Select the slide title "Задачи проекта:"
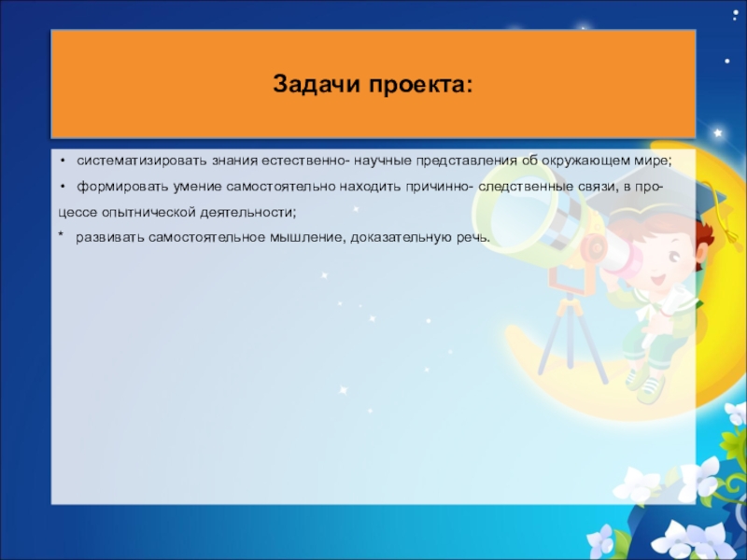The width and height of the screenshot is (747, 560). coord(373,84)
